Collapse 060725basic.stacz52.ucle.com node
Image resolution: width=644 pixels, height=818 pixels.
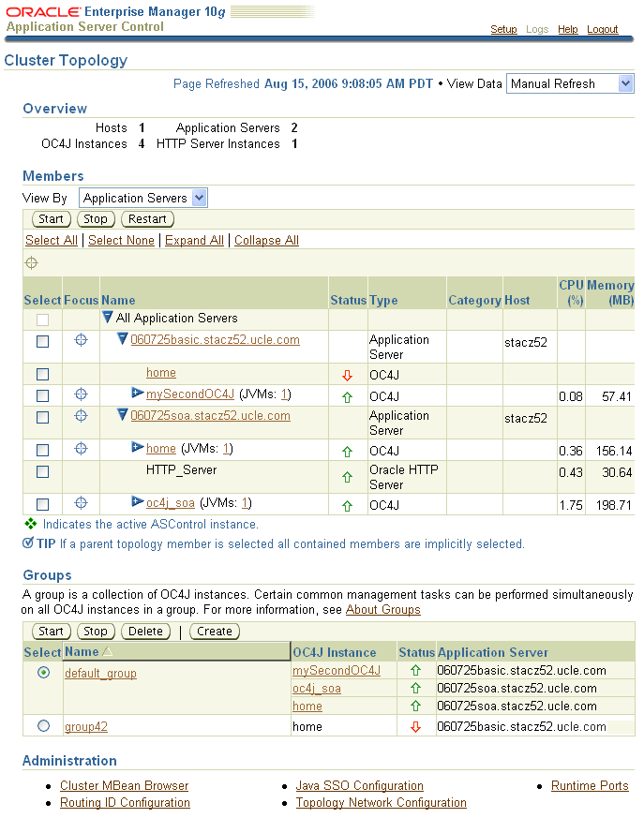coord(122,338)
